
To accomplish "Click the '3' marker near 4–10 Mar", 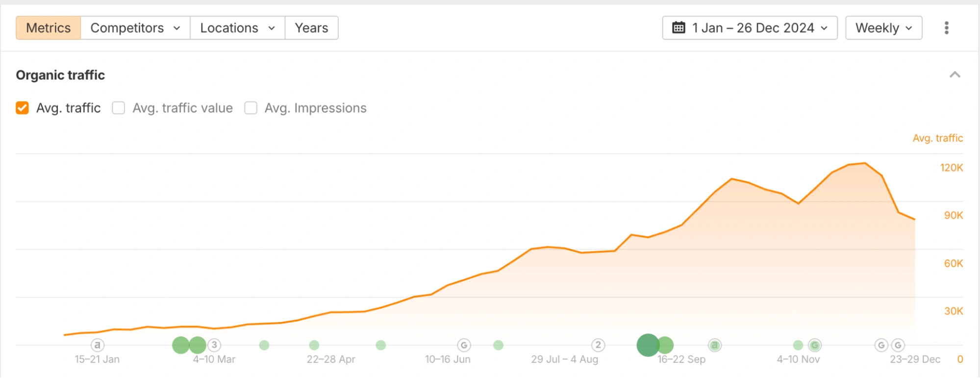I will point(214,345).
